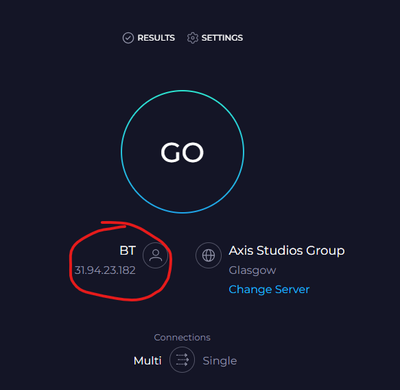This screenshot has width=400, height=390.
Task: Click the BT provider name
Action: [127, 251]
